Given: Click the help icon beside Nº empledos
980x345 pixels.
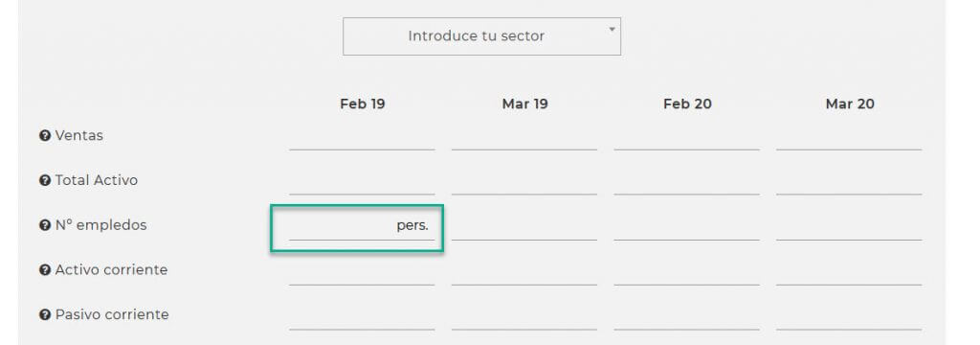Looking at the screenshot, I should pos(44,225).
